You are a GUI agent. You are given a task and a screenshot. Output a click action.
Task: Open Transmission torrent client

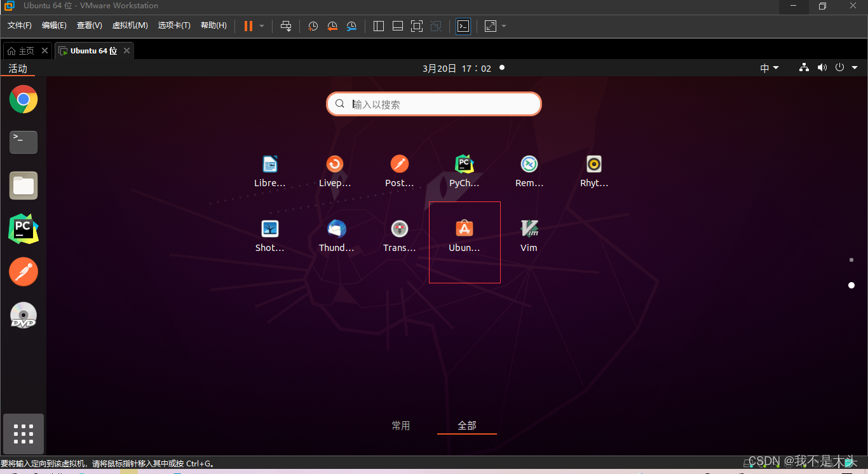(x=400, y=236)
